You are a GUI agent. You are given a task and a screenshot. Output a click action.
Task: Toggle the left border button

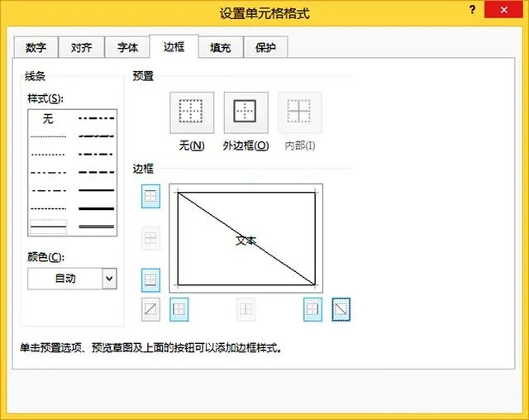tap(179, 309)
